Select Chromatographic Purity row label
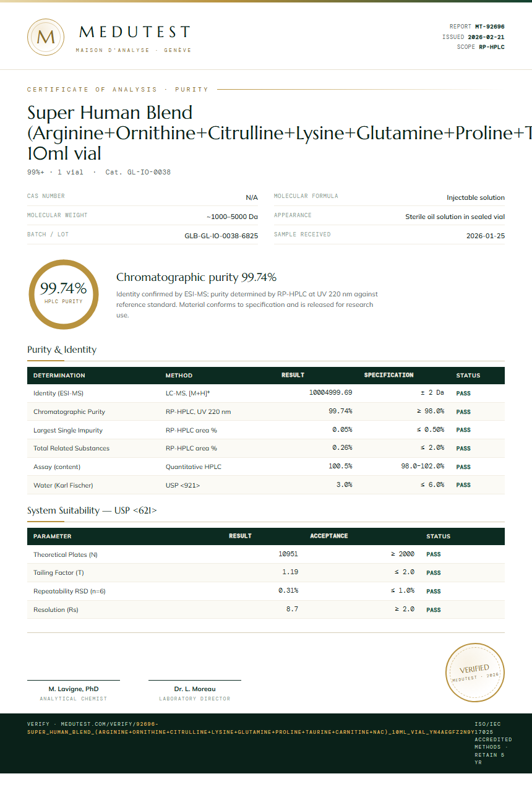532x792 pixels. pyautogui.click(x=69, y=412)
